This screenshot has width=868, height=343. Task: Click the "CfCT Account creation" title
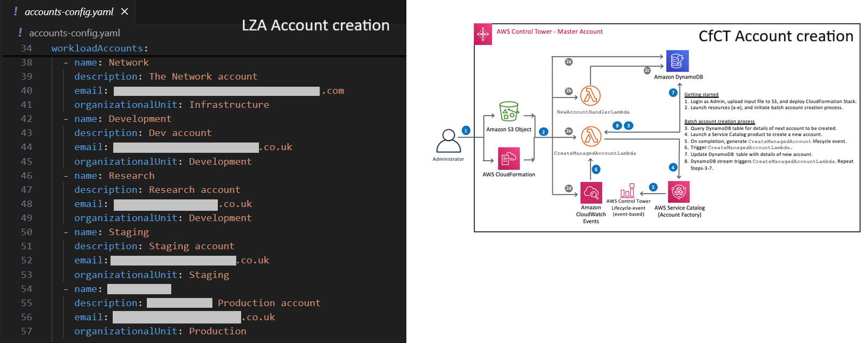coord(776,36)
